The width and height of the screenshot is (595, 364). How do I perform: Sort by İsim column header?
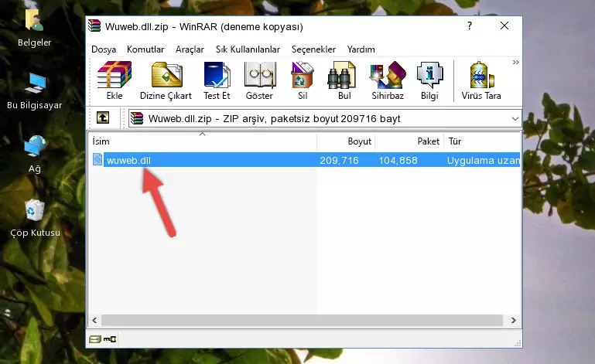pos(203,141)
